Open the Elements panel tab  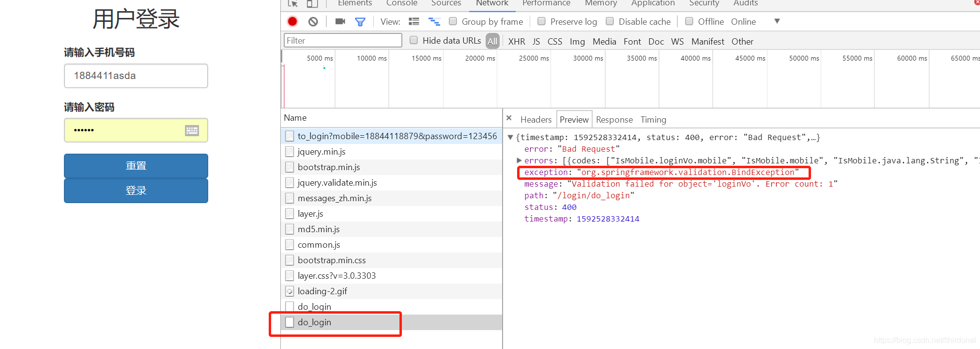tap(355, 3)
